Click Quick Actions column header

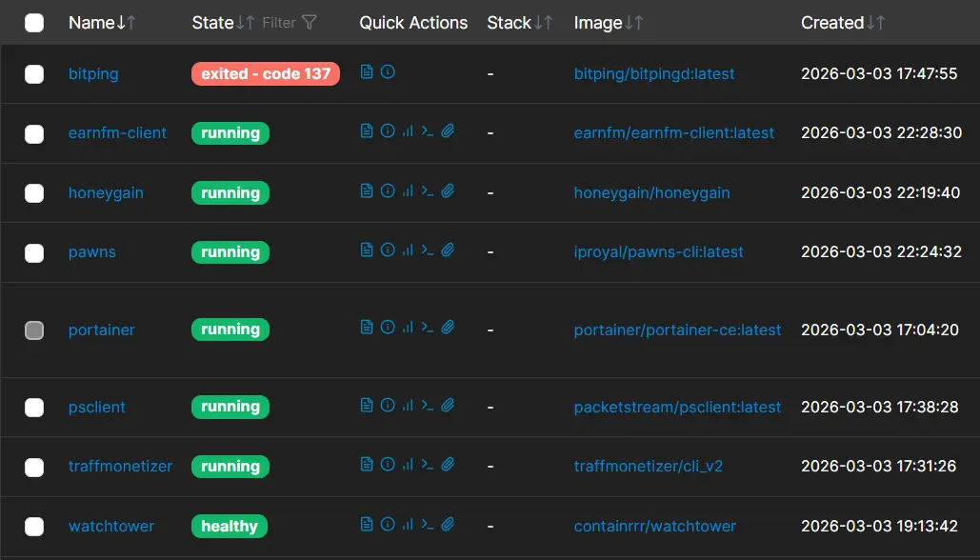(413, 23)
